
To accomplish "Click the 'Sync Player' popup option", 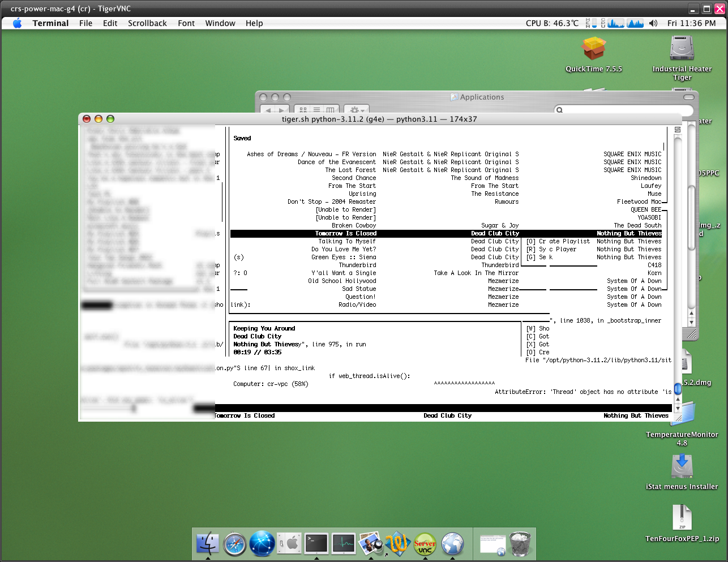I will click(551, 249).
